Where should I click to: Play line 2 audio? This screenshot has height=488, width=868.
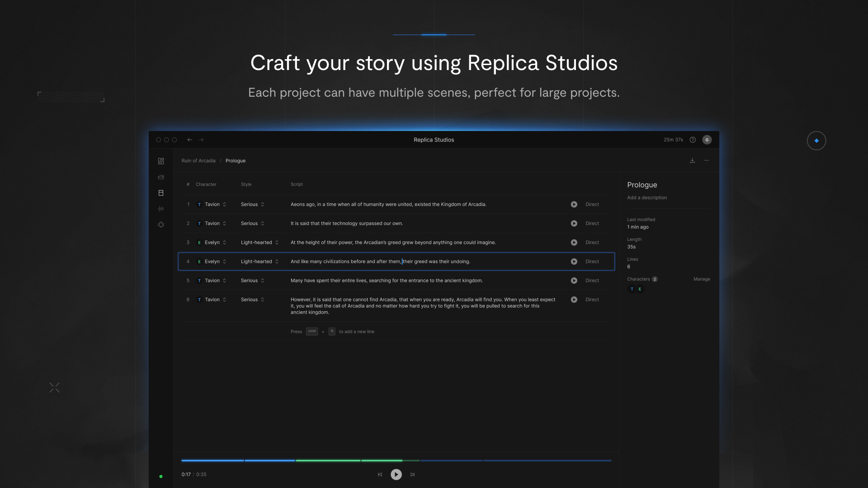[x=574, y=224]
